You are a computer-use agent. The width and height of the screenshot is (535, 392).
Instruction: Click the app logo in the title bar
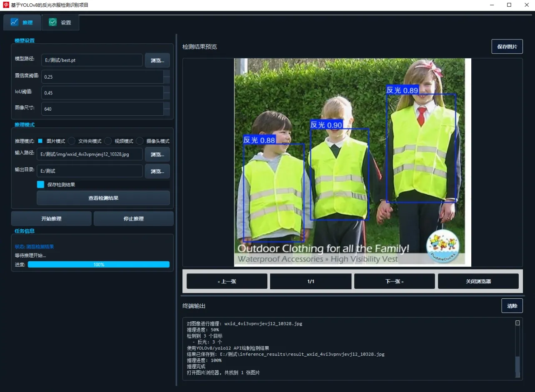point(6,5)
